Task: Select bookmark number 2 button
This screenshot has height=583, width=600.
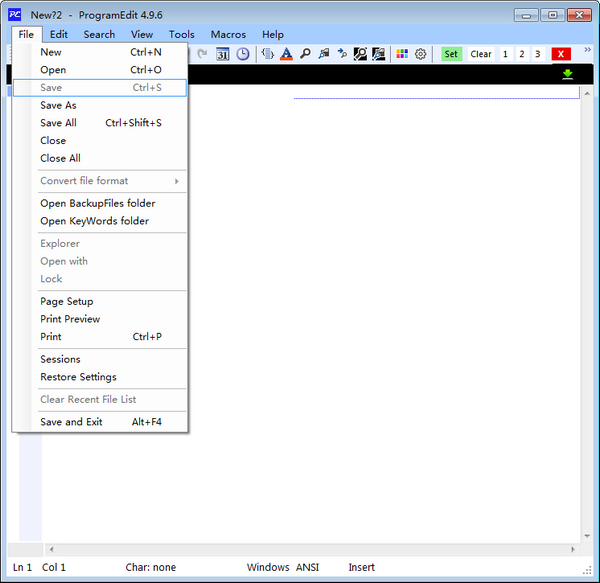Action: (x=521, y=54)
